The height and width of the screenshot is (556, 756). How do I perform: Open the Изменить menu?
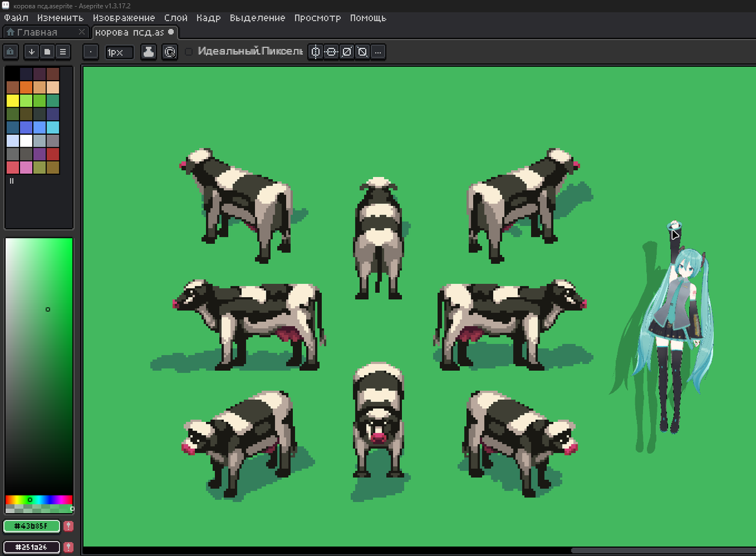click(x=60, y=18)
